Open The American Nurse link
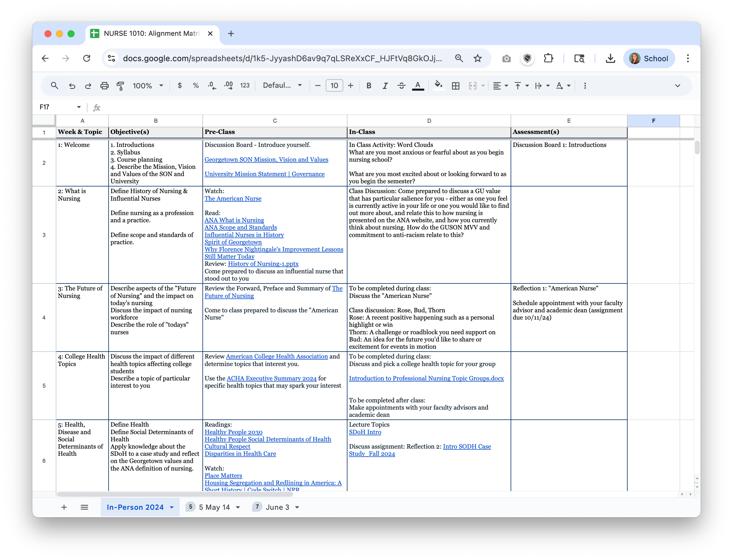The height and width of the screenshot is (560, 733). [x=233, y=198]
